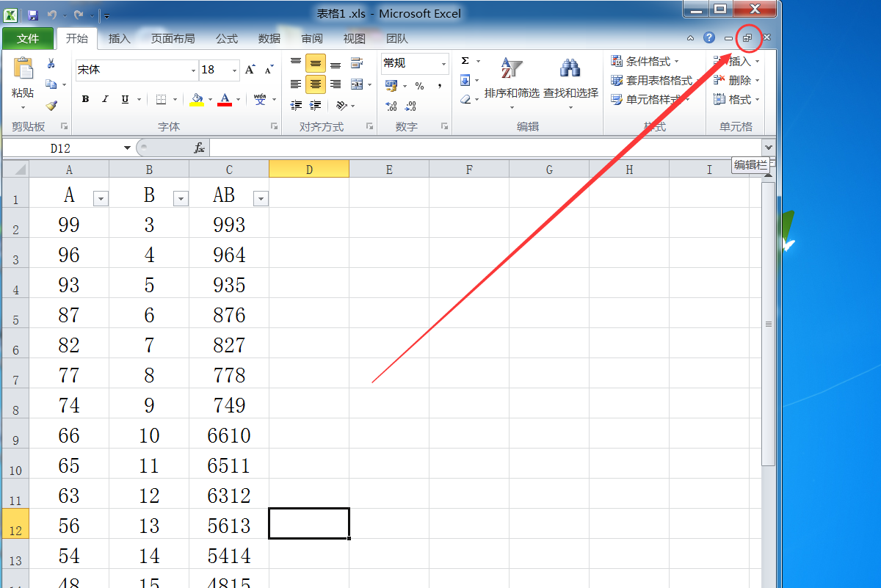The height and width of the screenshot is (588, 881).
Task: Select the Format Painter brush
Action: point(51,106)
